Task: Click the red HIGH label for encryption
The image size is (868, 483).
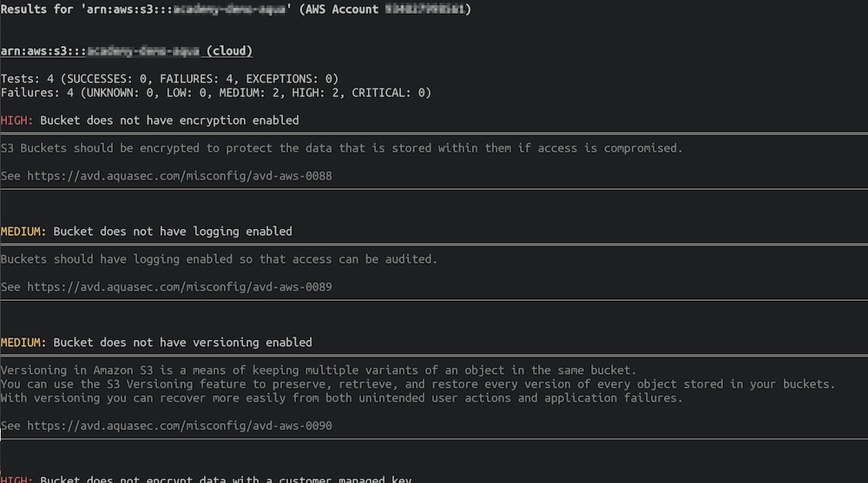Action: 16,121
